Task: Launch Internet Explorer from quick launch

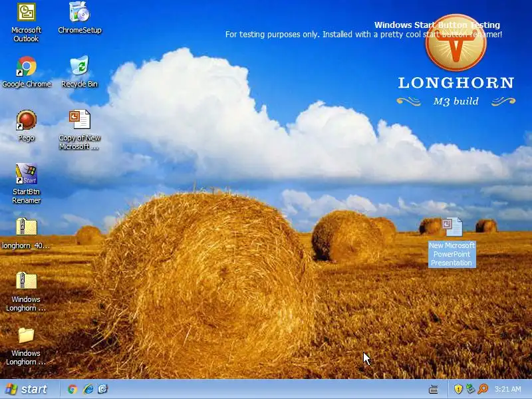Action: pos(88,389)
